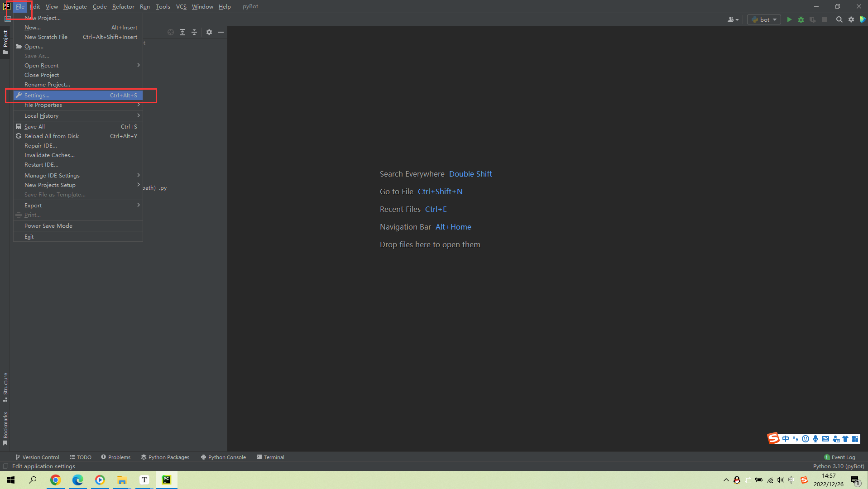Toggle Sogou Chinese/English input mode
Image resolution: width=868 pixels, height=489 pixels.
pyautogui.click(x=786, y=439)
